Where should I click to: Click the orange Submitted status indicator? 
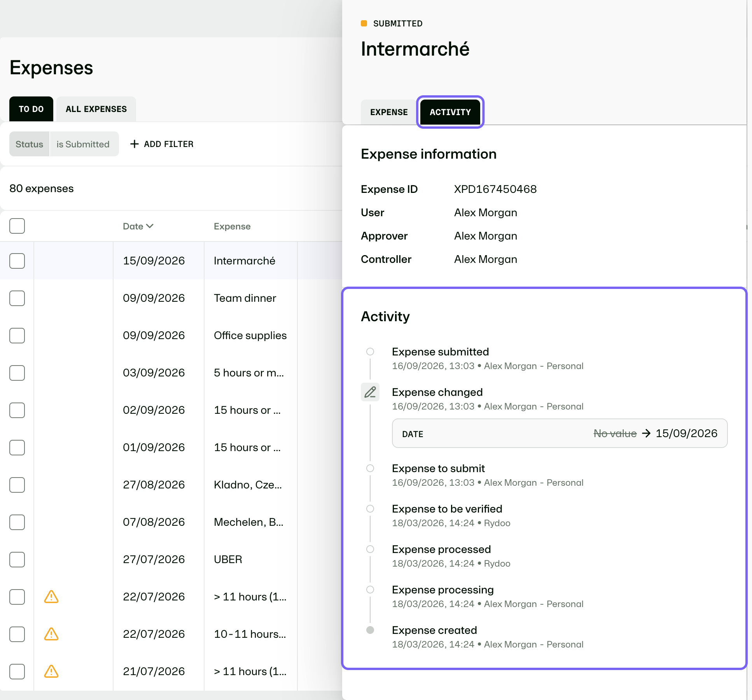pyautogui.click(x=364, y=23)
